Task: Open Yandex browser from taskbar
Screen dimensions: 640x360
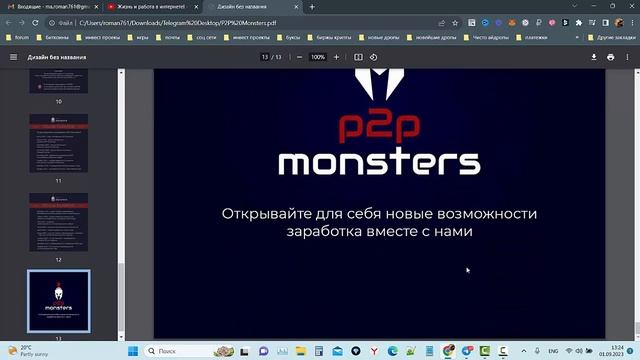Action: click(374, 351)
